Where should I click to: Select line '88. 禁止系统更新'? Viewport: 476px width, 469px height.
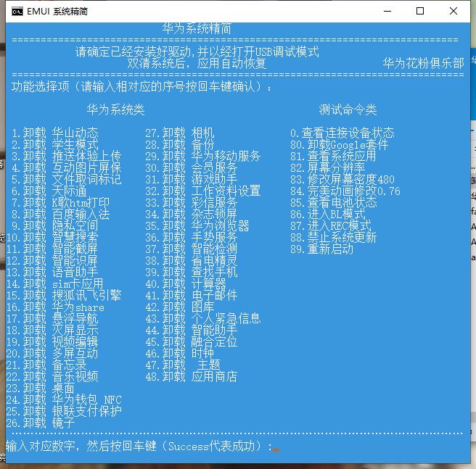[333, 238]
